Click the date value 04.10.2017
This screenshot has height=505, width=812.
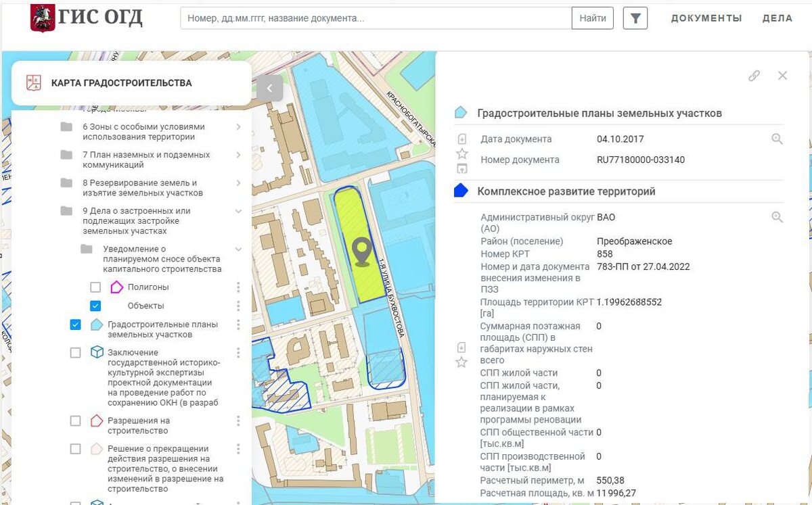(621, 139)
